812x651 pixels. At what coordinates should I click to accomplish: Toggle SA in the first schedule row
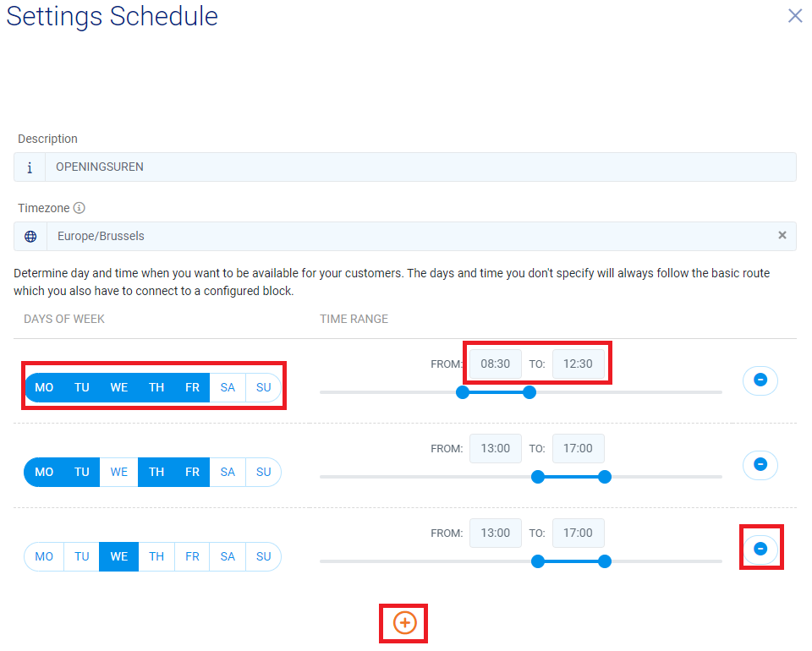point(228,387)
